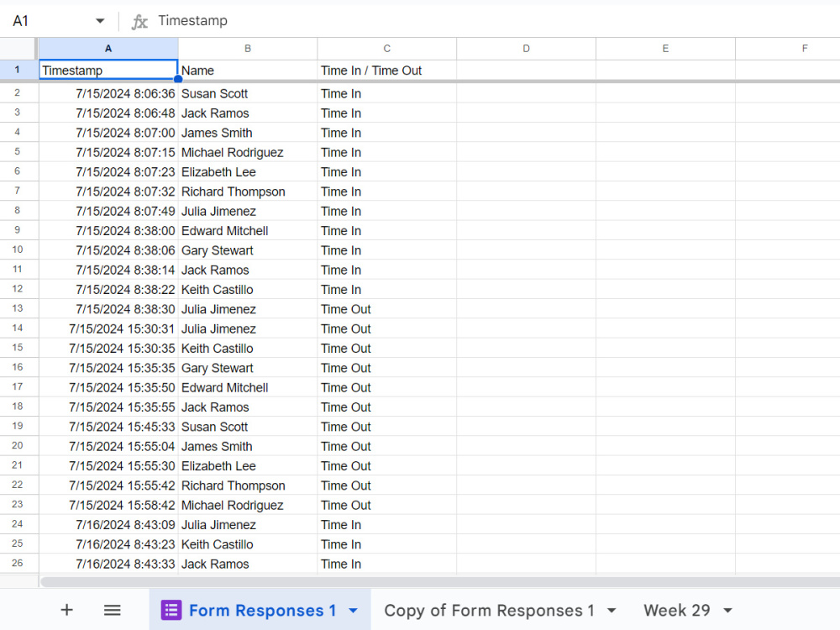Image resolution: width=840 pixels, height=630 pixels.
Task: Select column E header
Action: pos(665,49)
